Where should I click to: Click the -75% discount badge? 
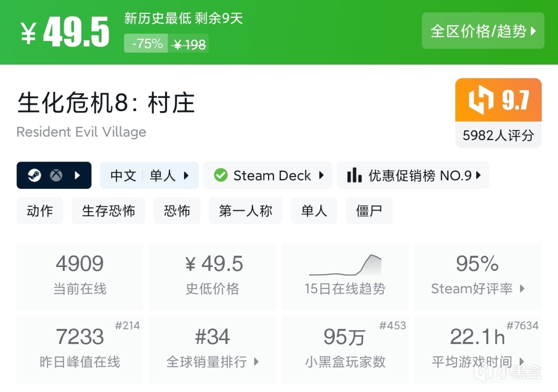point(146,44)
